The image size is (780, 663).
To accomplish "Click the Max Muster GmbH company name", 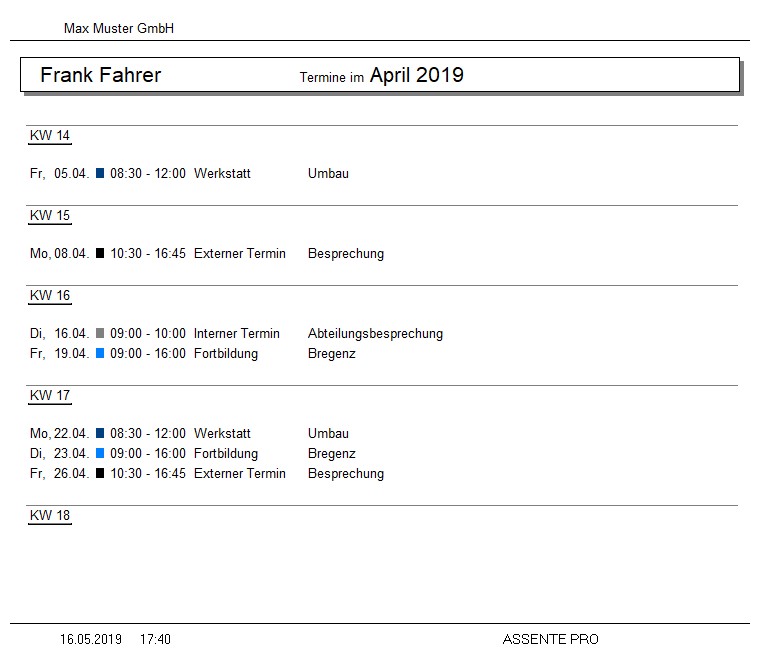I will pos(119,28).
